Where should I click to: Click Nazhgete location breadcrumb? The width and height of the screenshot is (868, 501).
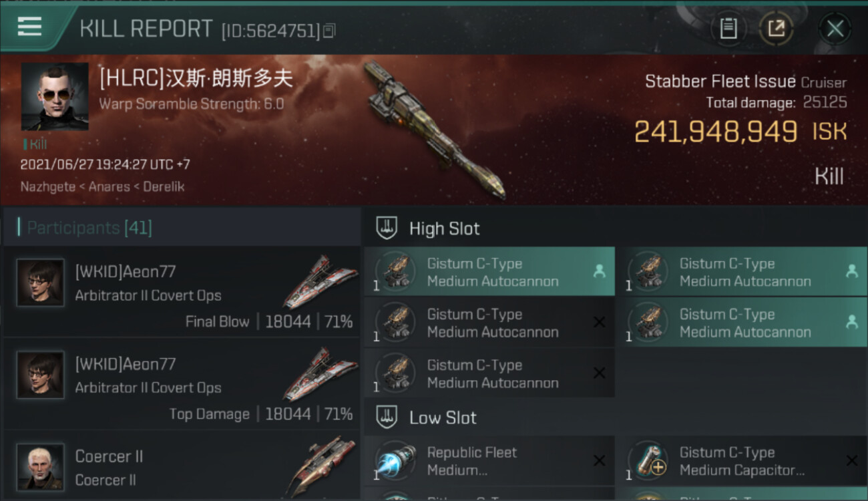(47, 186)
